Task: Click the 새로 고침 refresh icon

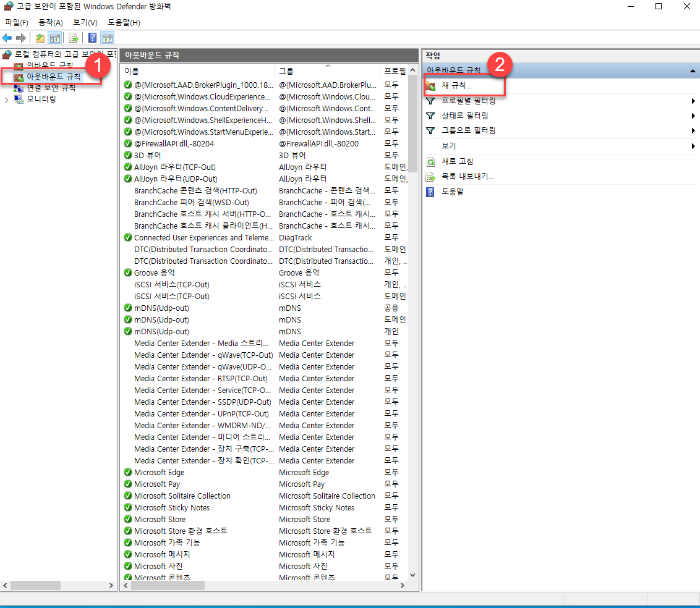Action: point(430,161)
